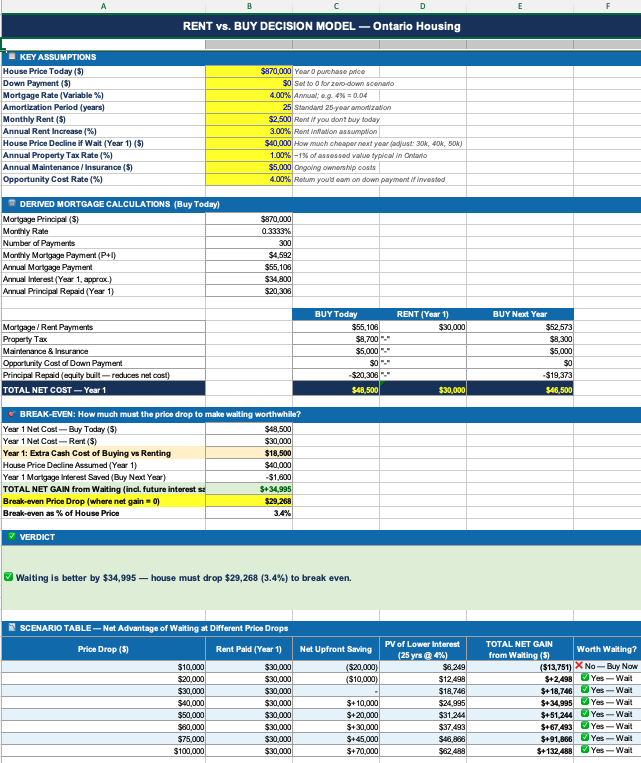641x763 pixels.
Task: Click the SCENARIO TABLE section header
Action: click(x=321, y=628)
